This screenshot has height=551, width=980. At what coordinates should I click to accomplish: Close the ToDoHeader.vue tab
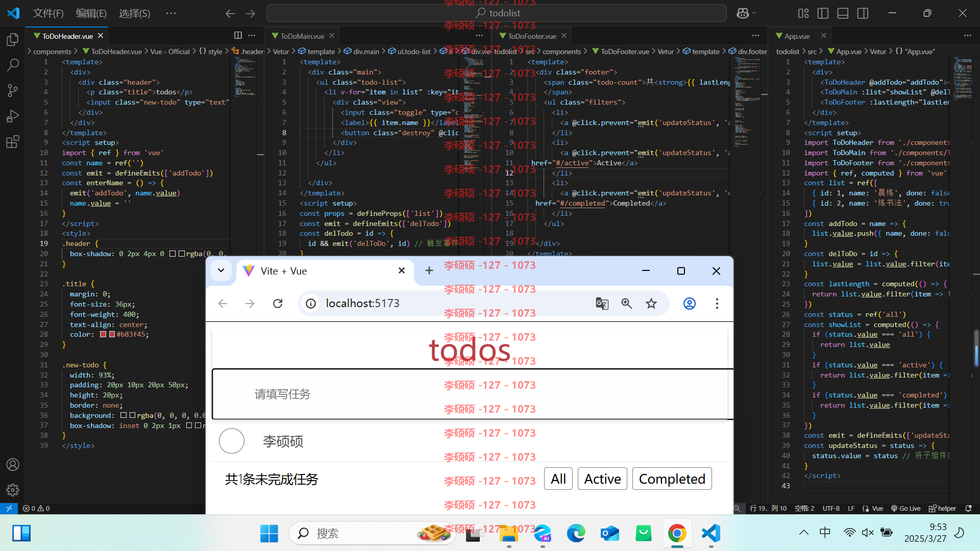tap(101, 36)
